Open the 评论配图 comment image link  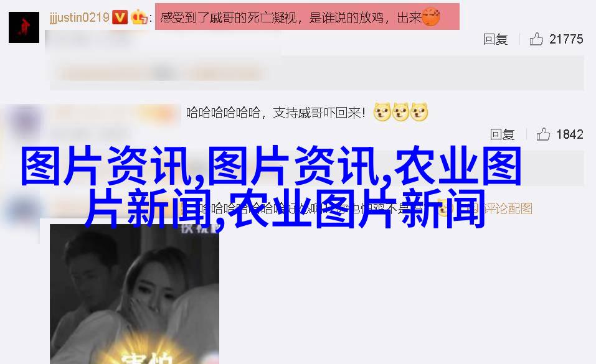[501, 208]
